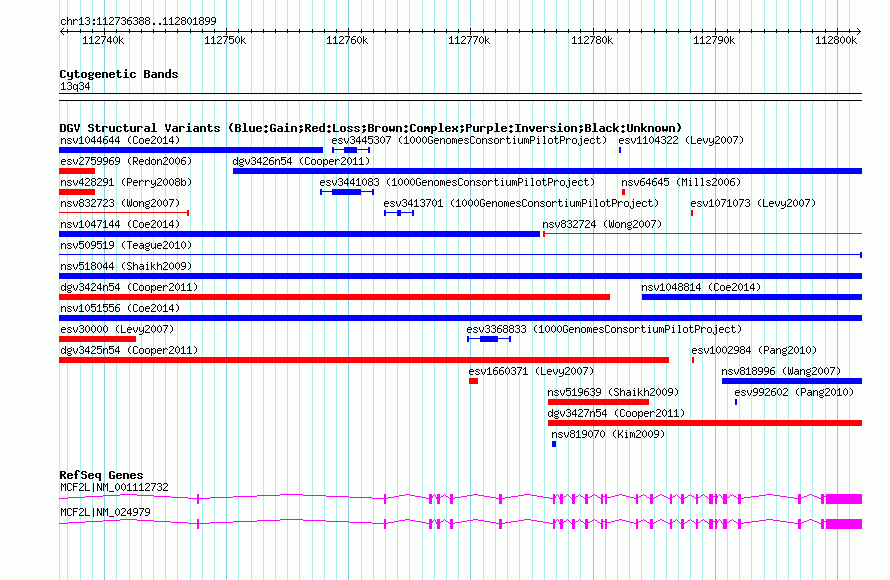This screenshot has width=890, height=580.
Task: Open esv3368833 (1000GenomesConsortiumPilotProject) label
Action: 604,329
